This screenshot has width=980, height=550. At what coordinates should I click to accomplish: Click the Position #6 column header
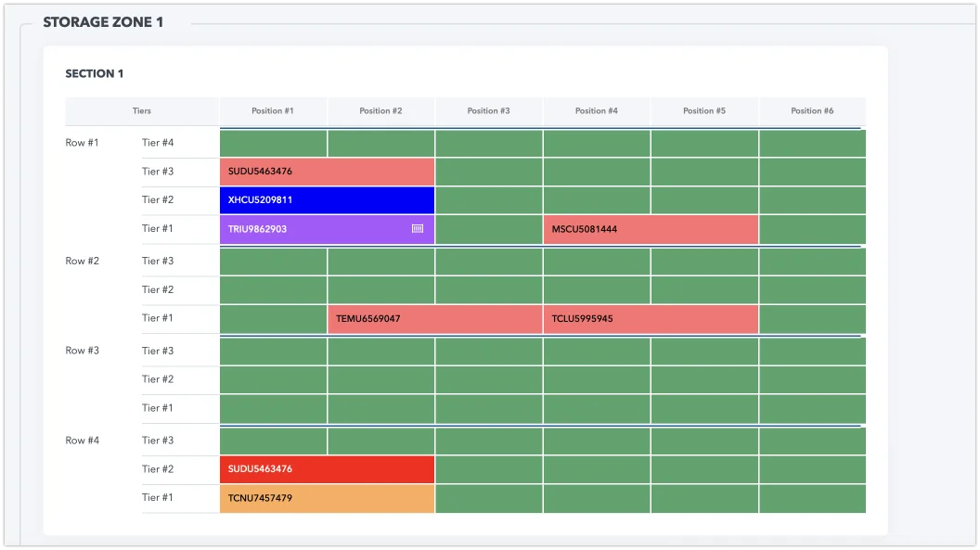click(812, 111)
